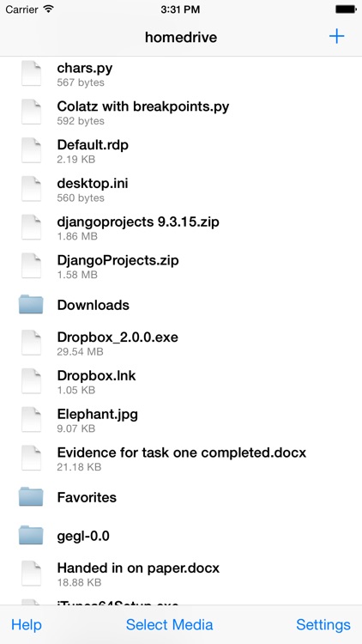The height and width of the screenshot is (644, 362).
Task: Tap the Select Media button
Action: [x=170, y=625]
